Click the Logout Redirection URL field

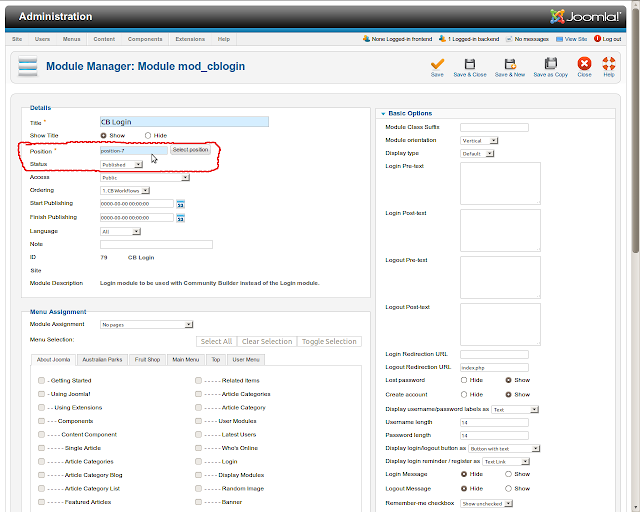494,367
